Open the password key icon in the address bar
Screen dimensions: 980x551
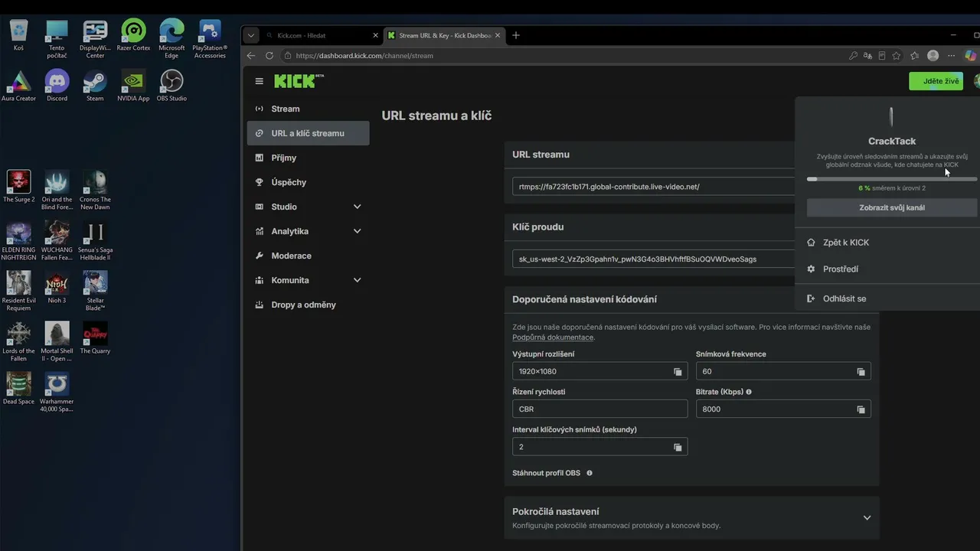tap(853, 56)
